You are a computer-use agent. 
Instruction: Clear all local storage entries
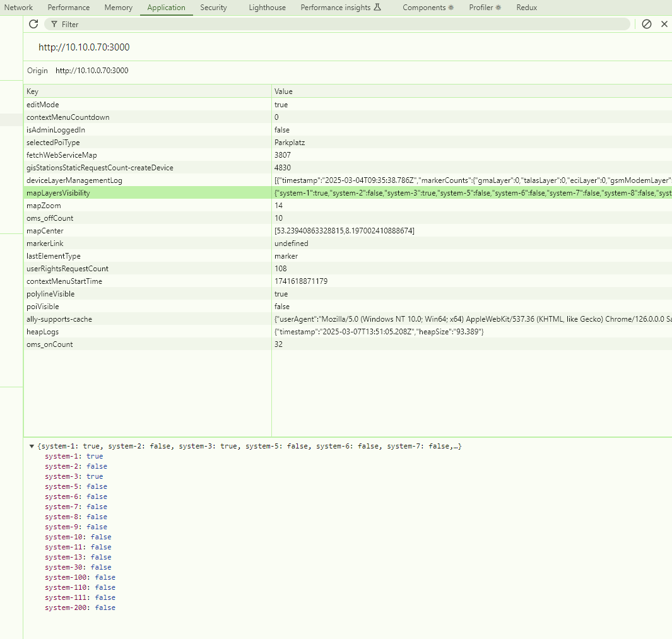646,24
